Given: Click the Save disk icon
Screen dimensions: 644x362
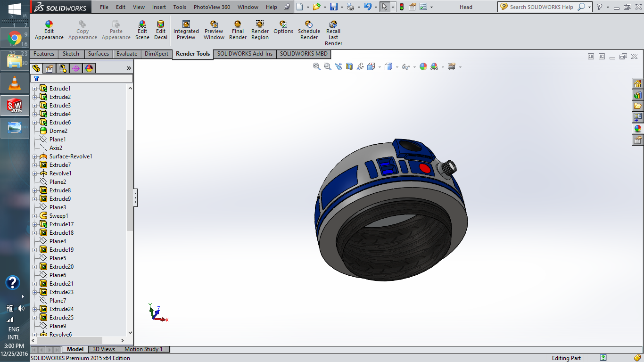Looking at the screenshot, I should [334, 7].
